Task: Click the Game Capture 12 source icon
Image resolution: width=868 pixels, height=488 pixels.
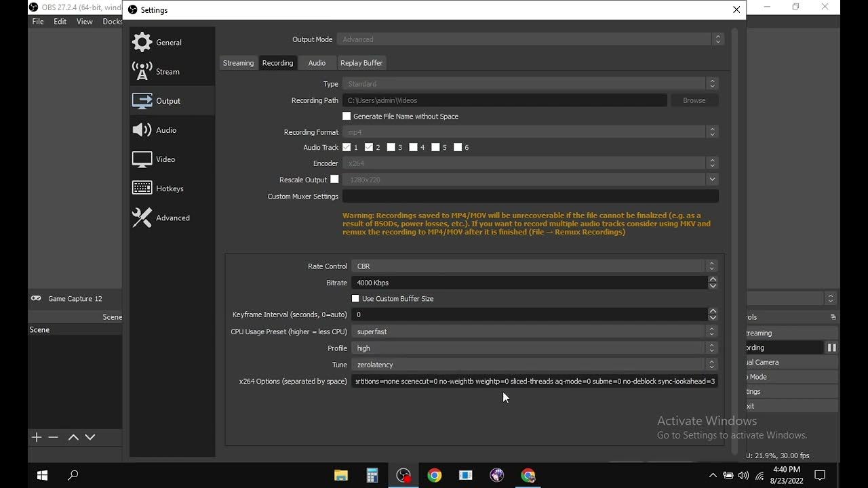Action: [36, 298]
